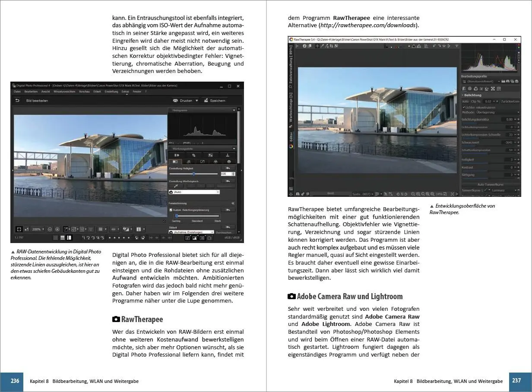Select the hand/crosshair navigation tool in RawTherapee

(317, 46)
